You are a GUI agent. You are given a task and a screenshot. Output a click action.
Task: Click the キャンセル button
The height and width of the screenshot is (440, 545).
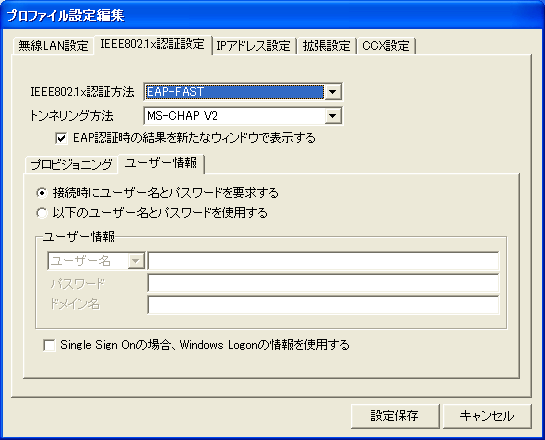point(487,416)
